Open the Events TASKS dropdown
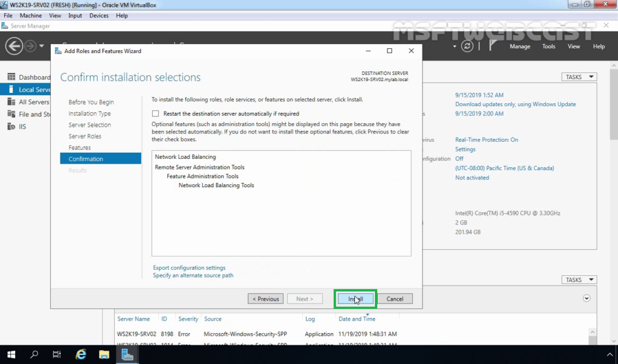Viewport: 618px width, 364px height. tap(579, 279)
